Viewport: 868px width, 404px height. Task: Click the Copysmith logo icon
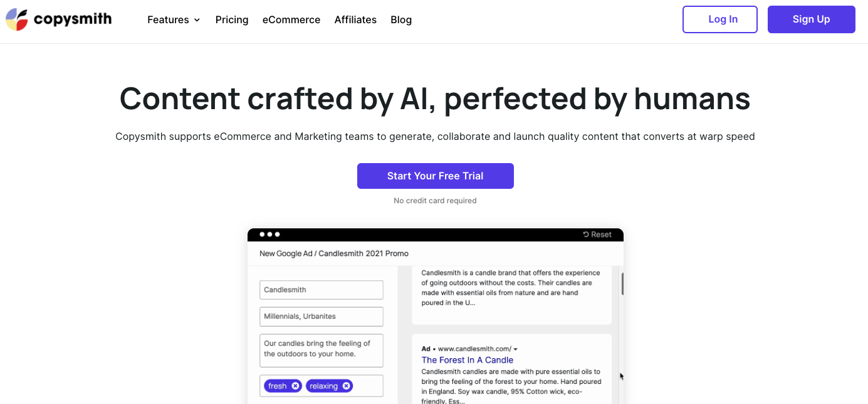[x=17, y=19]
